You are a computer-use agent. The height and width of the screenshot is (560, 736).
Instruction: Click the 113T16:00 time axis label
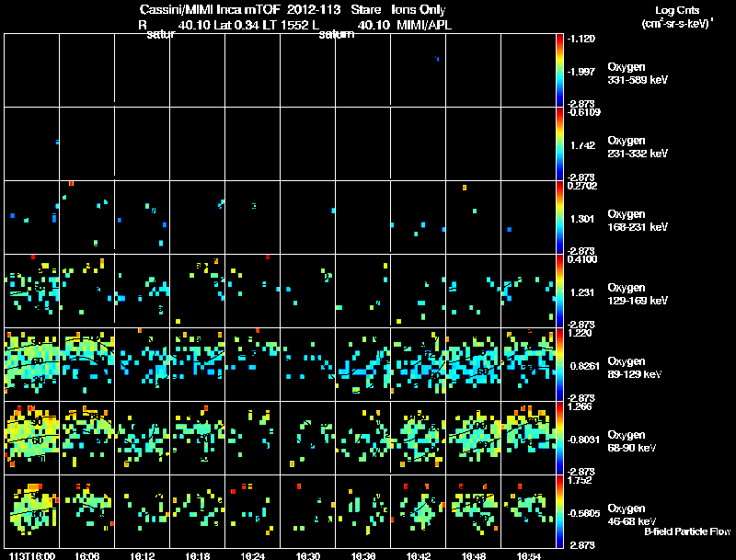coord(32,556)
